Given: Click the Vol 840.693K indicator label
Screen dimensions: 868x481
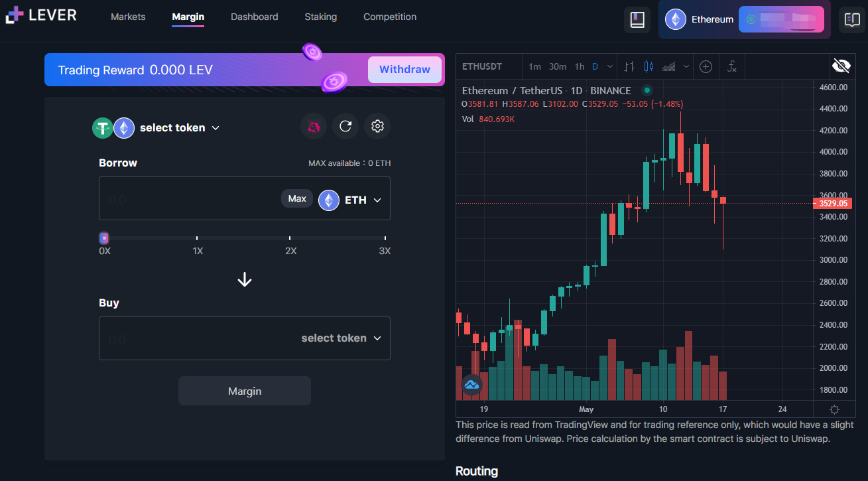Looking at the screenshot, I should (x=488, y=119).
